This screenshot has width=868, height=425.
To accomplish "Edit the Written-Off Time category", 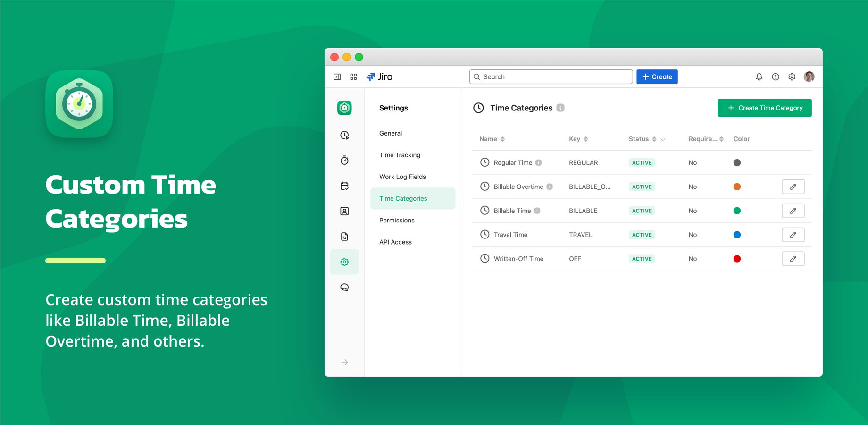I will (x=793, y=259).
